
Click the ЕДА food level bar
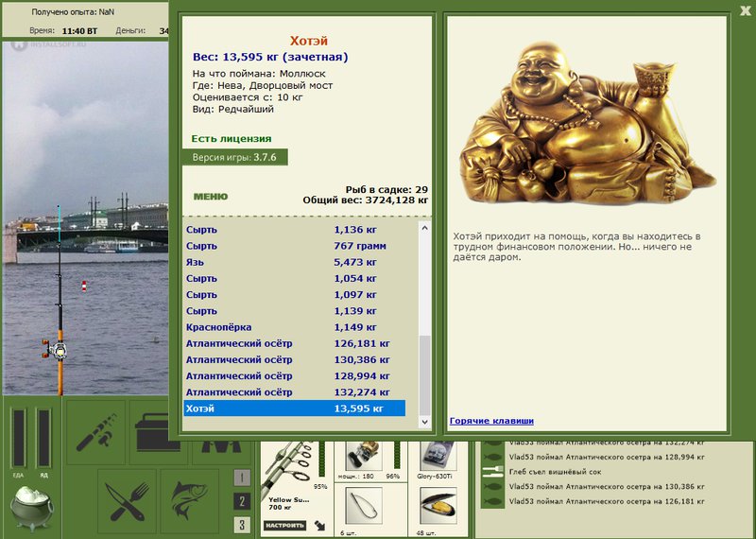pyautogui.click(x=19, y=438)
